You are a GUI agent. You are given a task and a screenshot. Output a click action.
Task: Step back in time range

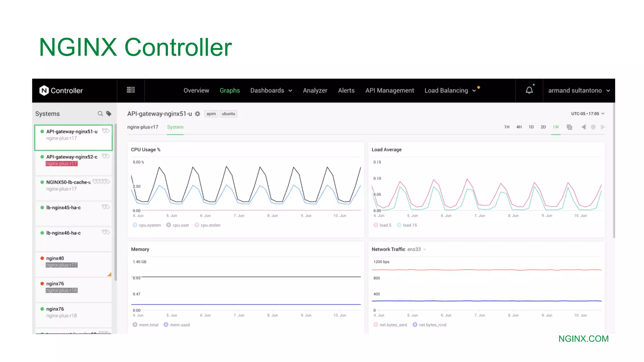pyautogui.click(x=583, y=127)
